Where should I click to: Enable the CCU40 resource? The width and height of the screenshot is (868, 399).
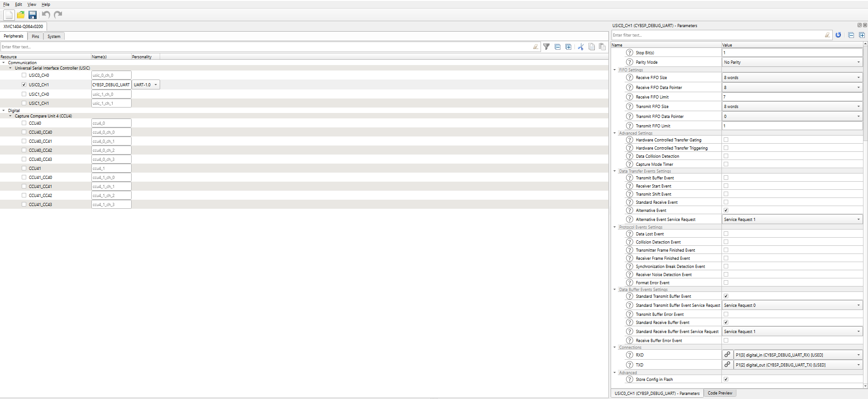pos(24,123)
